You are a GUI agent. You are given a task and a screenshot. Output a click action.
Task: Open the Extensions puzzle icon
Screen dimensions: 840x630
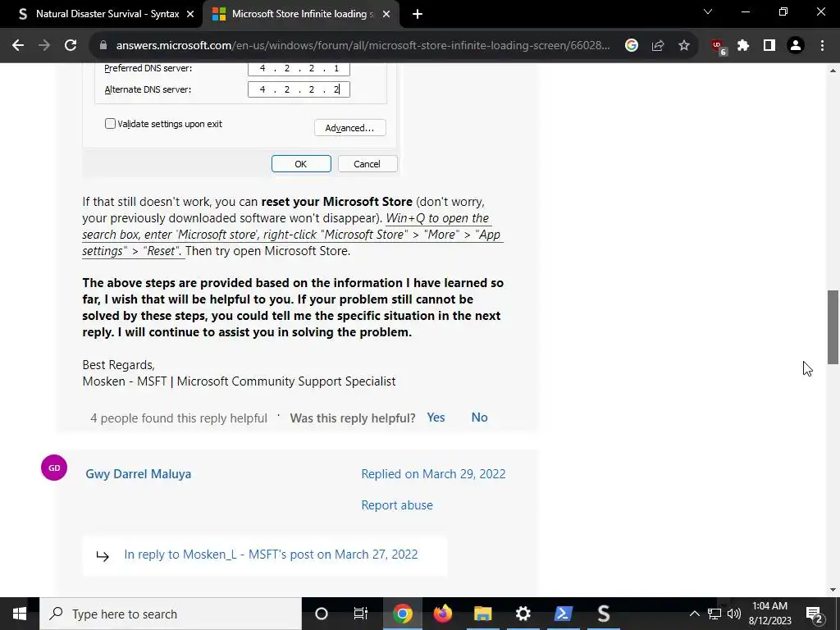(x=743, y=46)
